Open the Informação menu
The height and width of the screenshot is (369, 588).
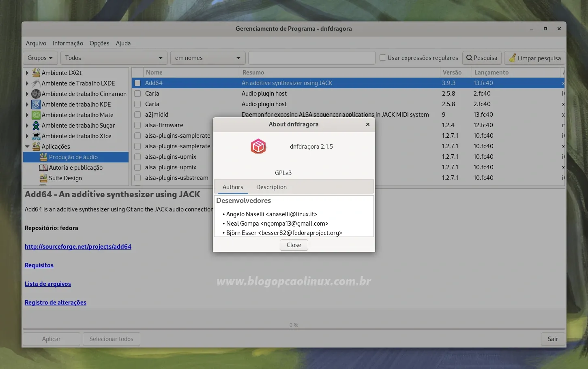pos(68,43)
